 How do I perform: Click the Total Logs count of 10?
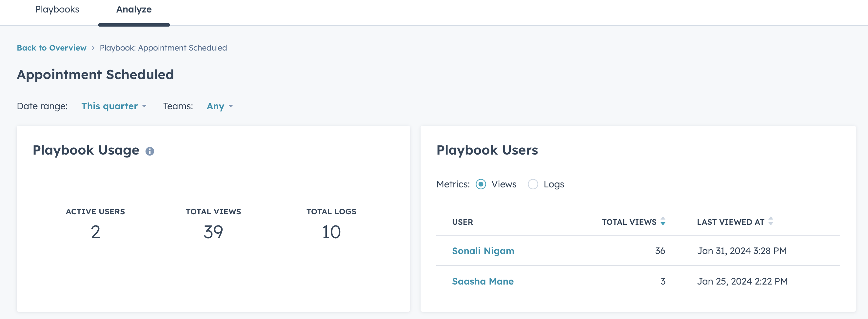331,232
